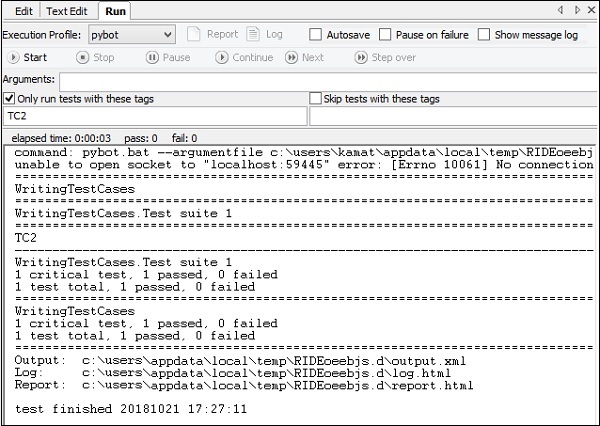The height and width of the screenshot is (426, 600).
Task: Click the skip tags input field
Action: [x=452, y=116]
